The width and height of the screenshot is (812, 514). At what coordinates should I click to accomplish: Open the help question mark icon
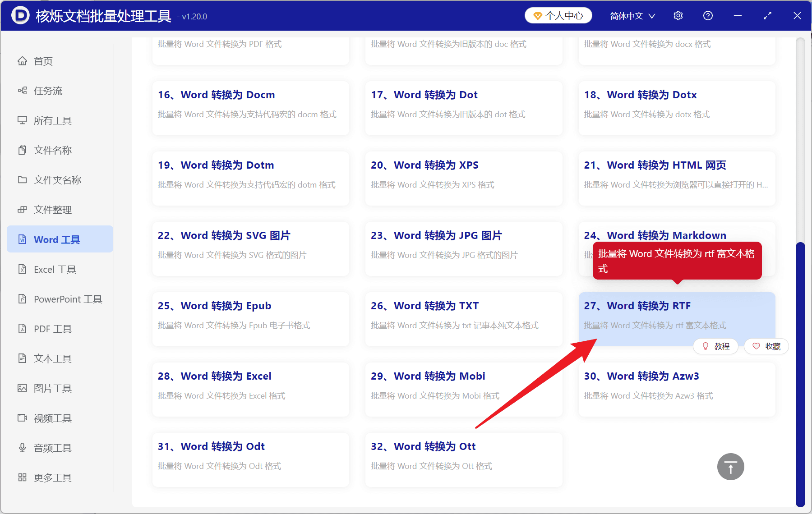[x=708, y=16]
